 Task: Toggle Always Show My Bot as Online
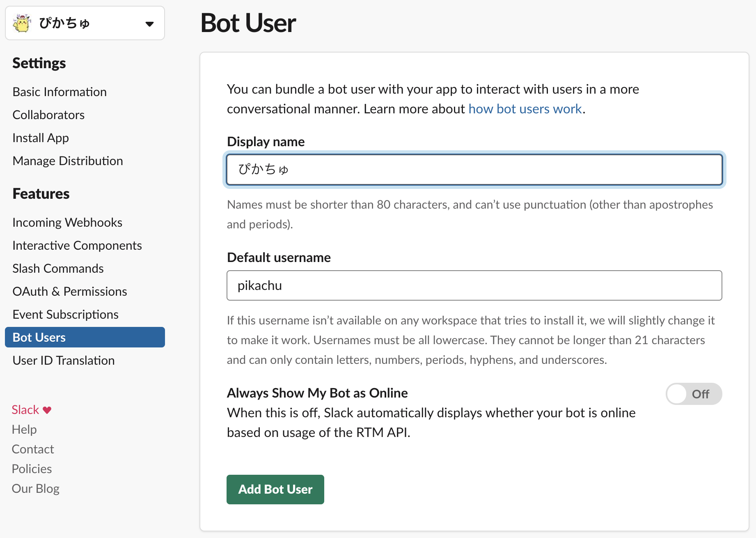(694, 394)
